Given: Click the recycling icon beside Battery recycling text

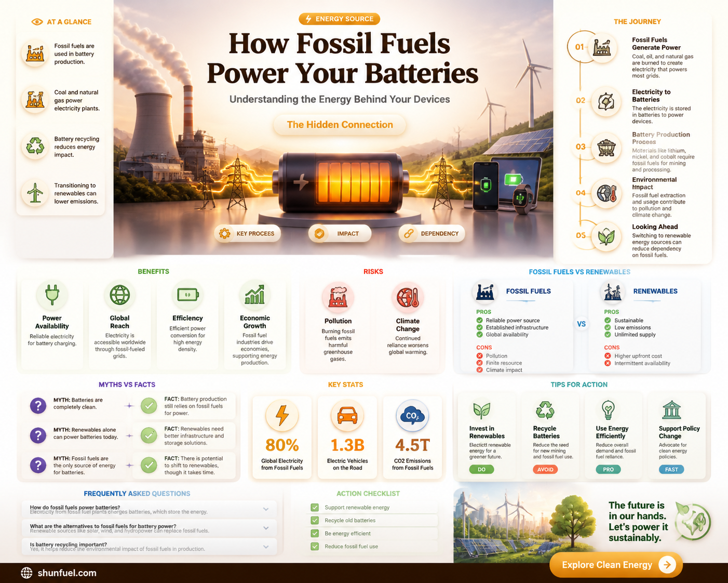Looking at the screenshot, I should (x=35, y=146).
